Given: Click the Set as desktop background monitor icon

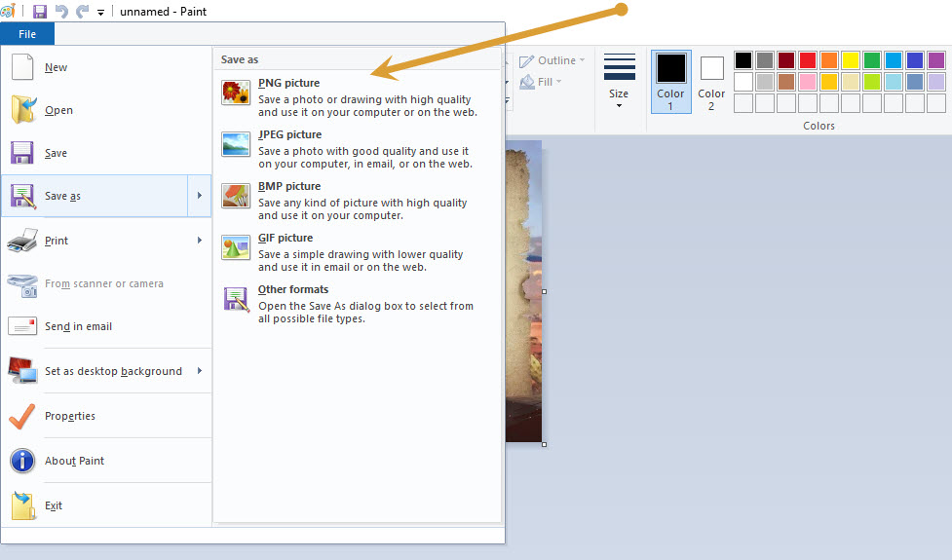Looking at the screenshot, I should pyautogui.click(x=22, y=371).
